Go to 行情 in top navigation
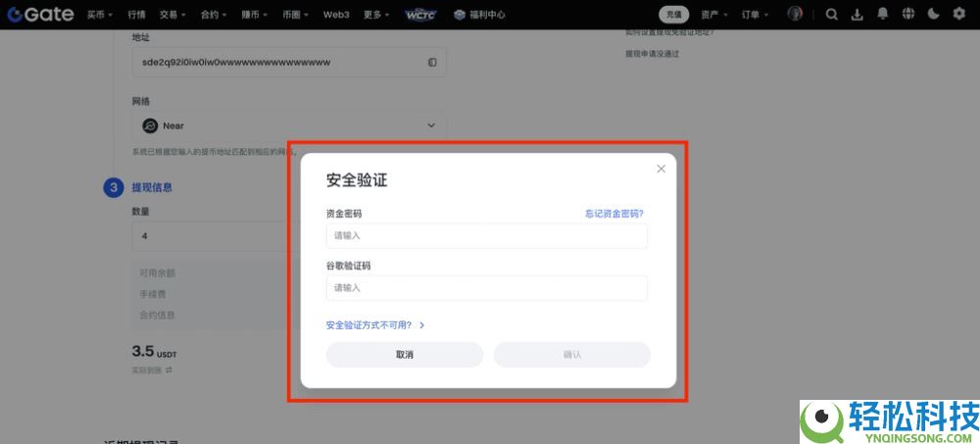 point(136,15)
